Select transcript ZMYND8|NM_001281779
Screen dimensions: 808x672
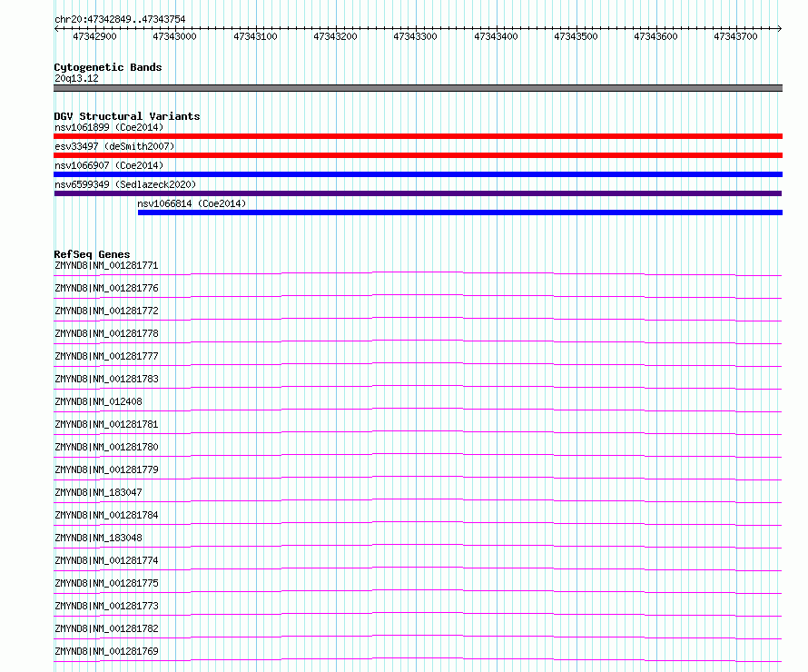coord(106,469)
